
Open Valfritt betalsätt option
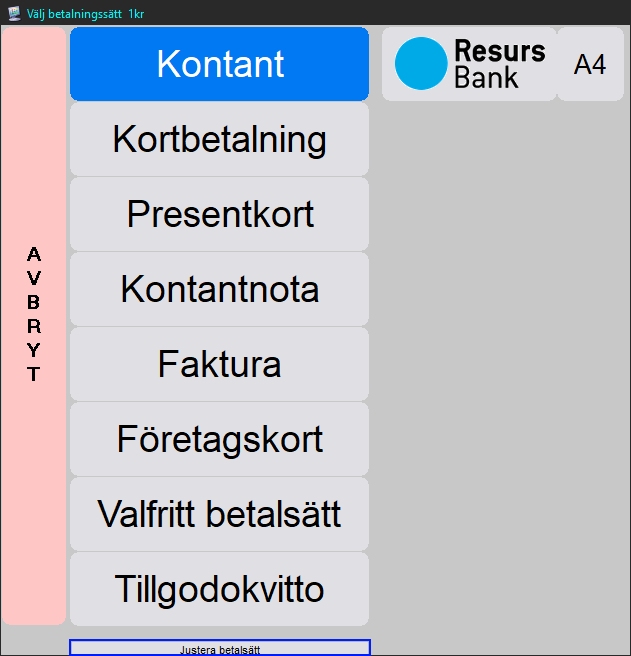219,514
